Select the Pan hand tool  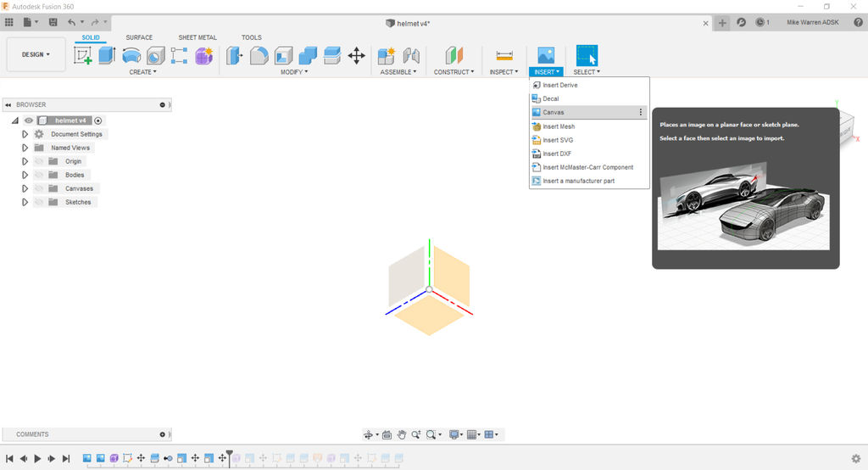pos(401,434)
